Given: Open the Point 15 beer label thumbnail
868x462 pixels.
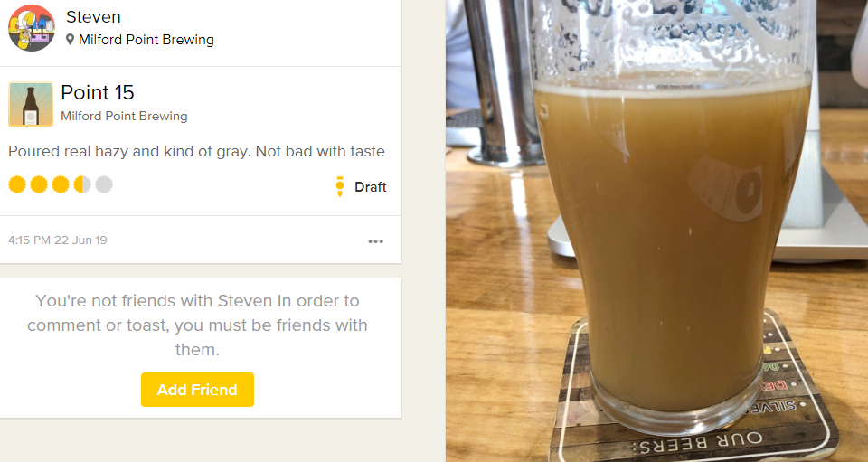Looking at the screenshot, I should (x=31, y=104).
